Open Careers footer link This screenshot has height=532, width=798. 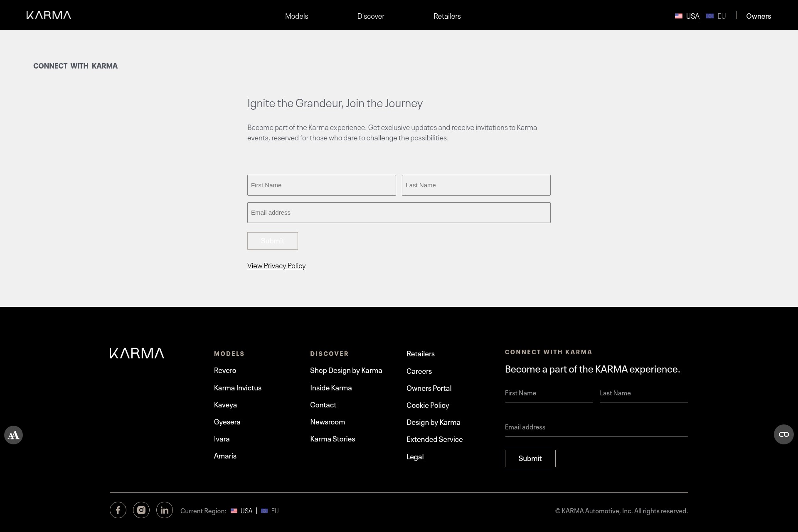pyautogui.click(x=419, y=371)
